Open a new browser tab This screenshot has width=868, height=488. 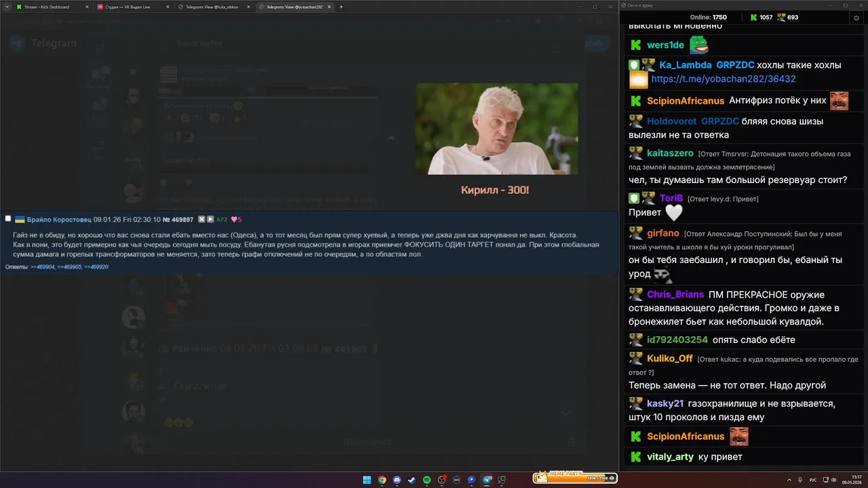(x=341, y=7)
